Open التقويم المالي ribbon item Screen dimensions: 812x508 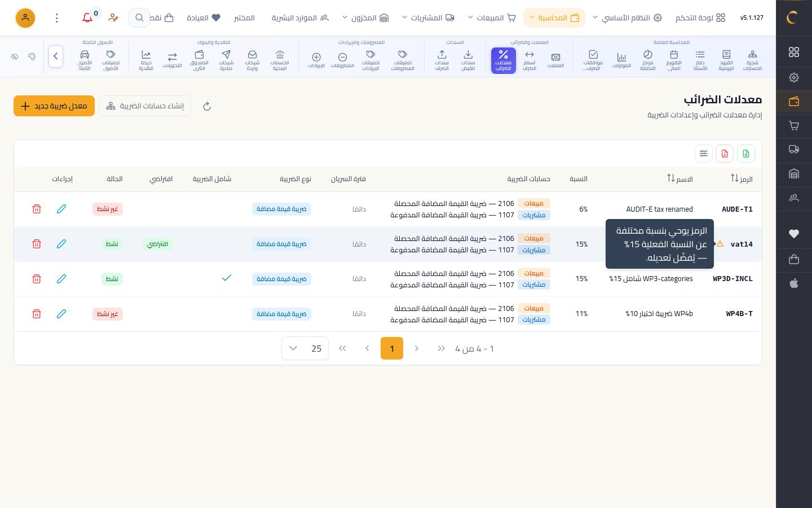click(x=674, y=60)
